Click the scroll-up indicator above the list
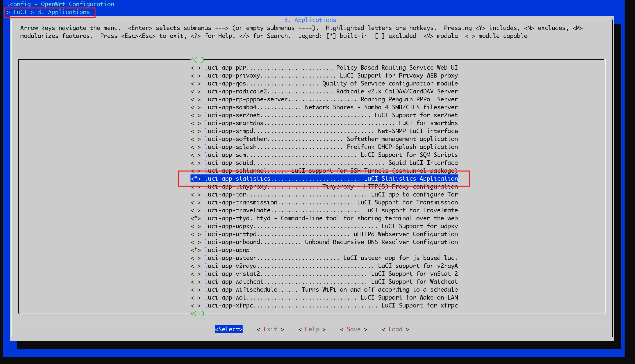This screenshot has width=635, height=364. click(197, 59)
